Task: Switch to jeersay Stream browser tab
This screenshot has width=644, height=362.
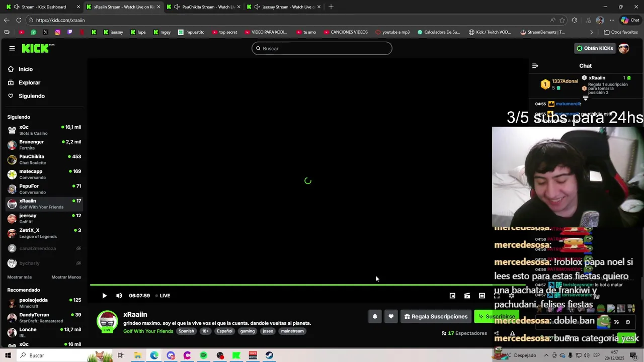Action: 284,7
